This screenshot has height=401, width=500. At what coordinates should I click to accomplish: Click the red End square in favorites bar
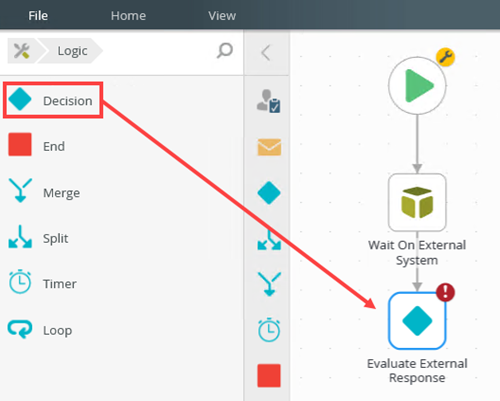269,376
